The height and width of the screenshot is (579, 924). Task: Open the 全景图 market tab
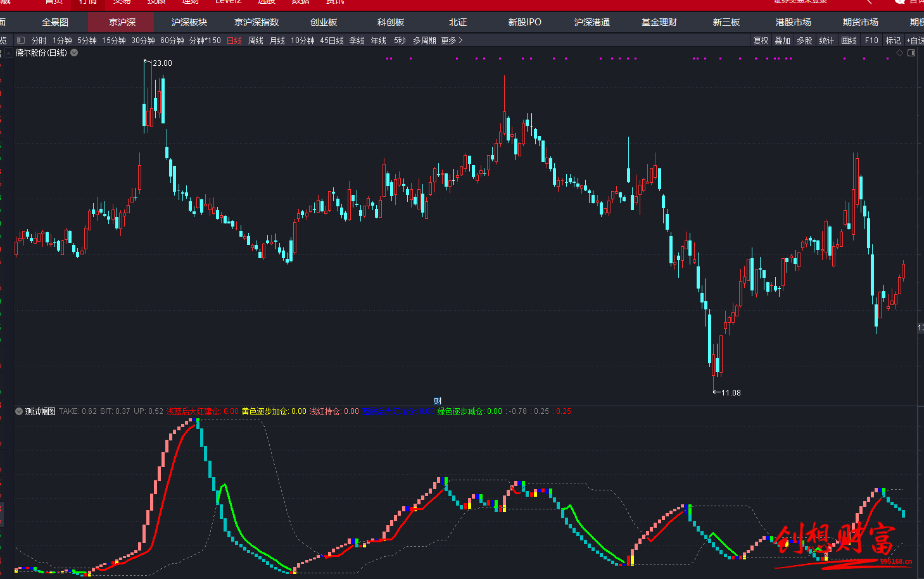pos(55,22)
